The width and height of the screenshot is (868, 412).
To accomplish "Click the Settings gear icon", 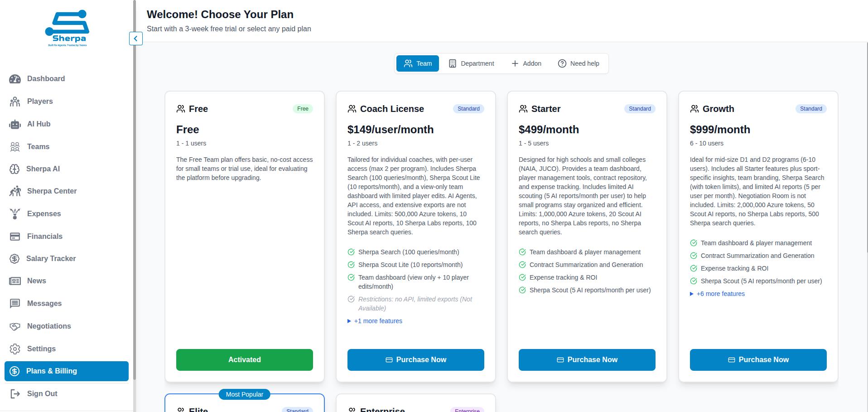I will click(15, 349).
